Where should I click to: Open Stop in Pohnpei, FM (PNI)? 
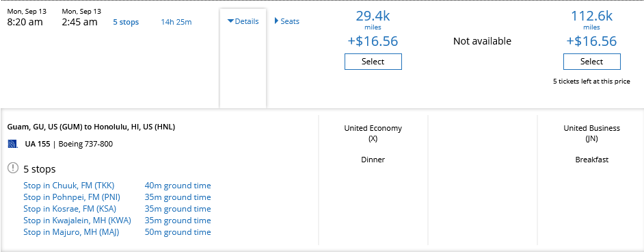[72, 197]
